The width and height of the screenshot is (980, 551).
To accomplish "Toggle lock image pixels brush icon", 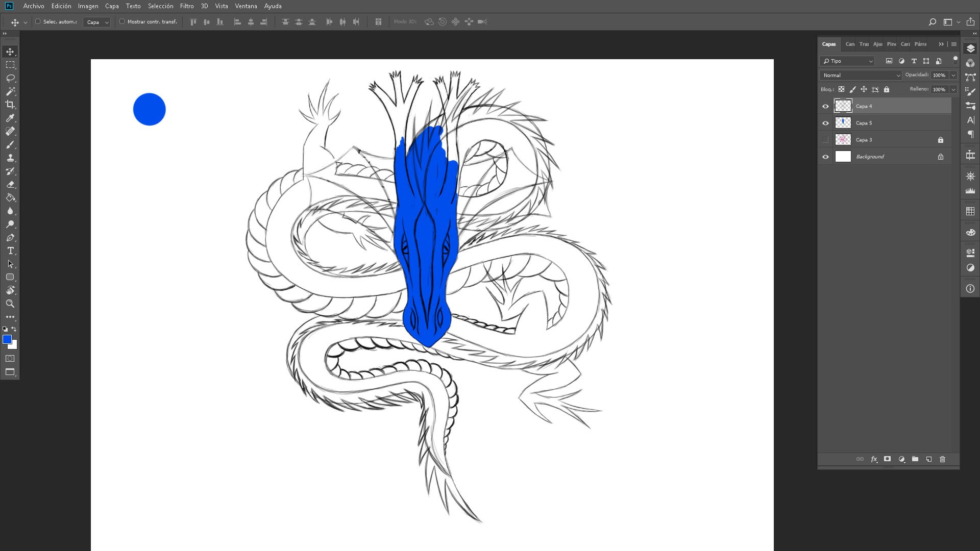I will [x=852, y=89].
